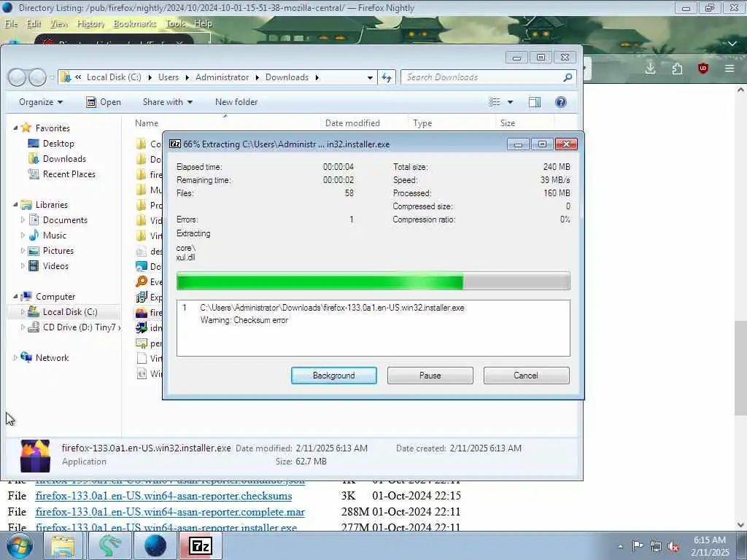
Task: Open Firefox extensions puzzle icon
Action: [x=677, y=69]
